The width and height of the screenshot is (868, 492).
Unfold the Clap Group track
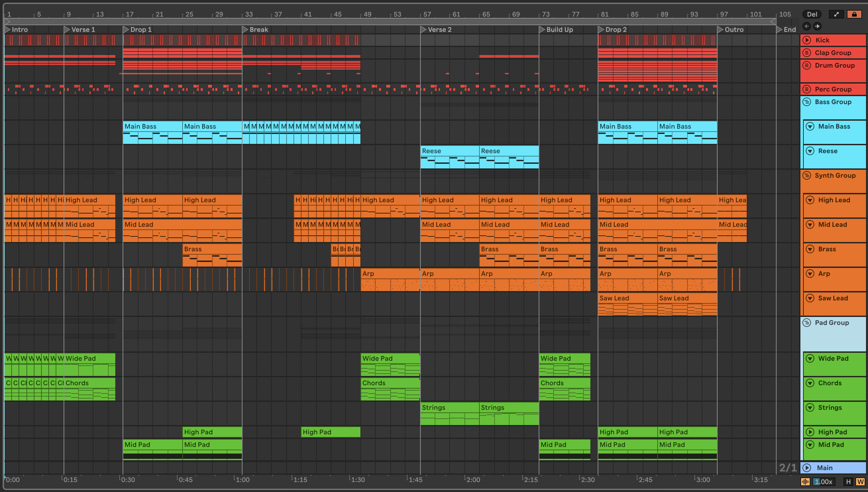point(807,53)
